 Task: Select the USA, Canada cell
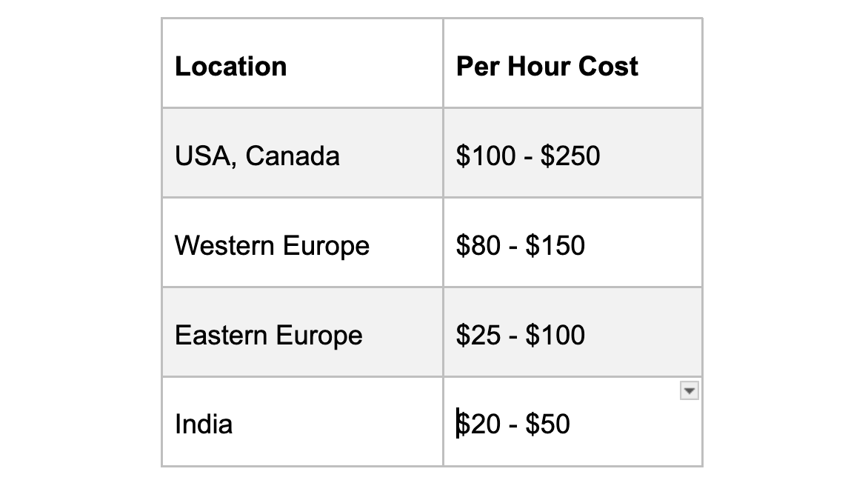click(x=302, y=153)
